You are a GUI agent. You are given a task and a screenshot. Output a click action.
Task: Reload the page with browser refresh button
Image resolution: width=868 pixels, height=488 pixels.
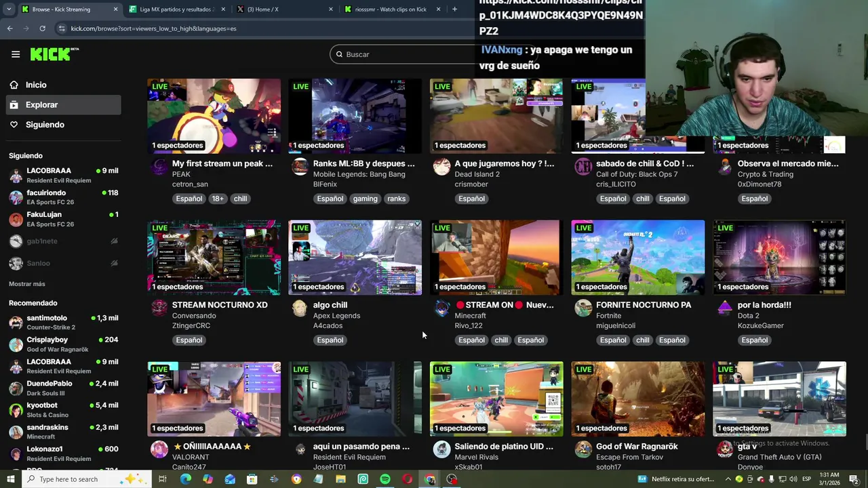pos(42,28)
